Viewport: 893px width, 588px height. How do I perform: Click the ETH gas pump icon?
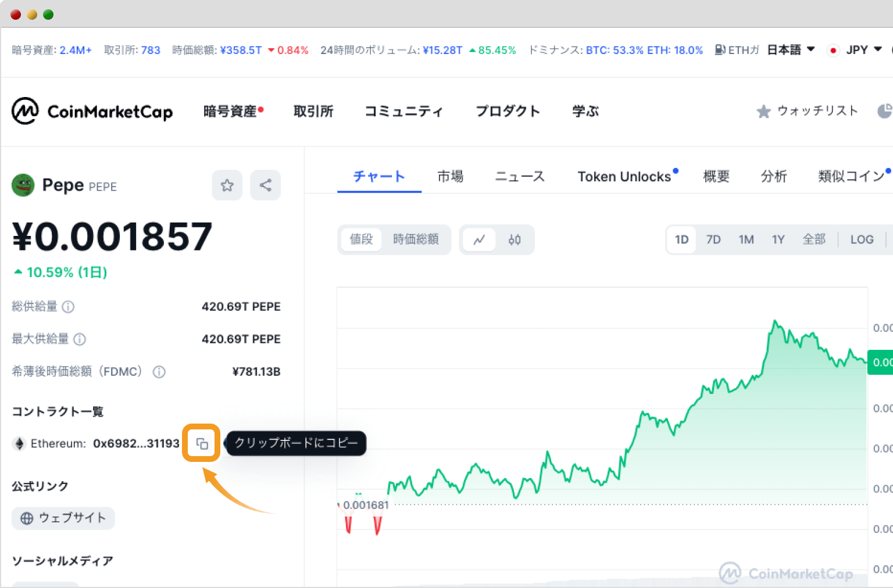click(x=720, y=50)
